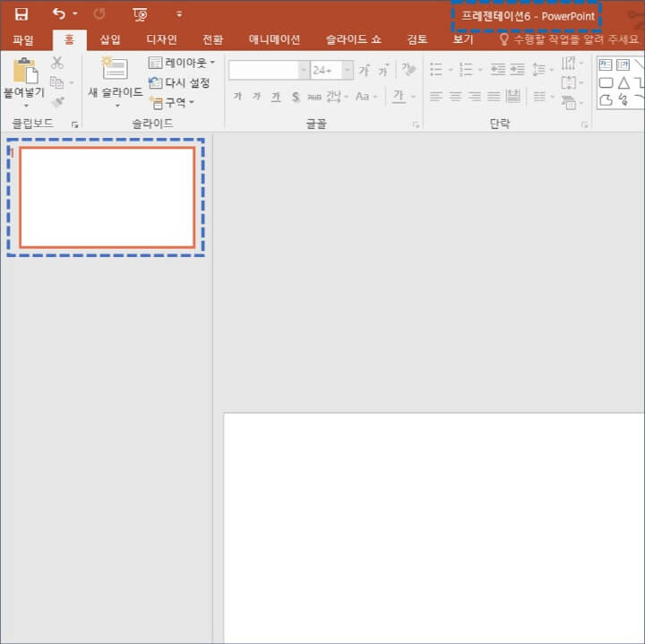
Task: Click the distributed alignment icon
Action: pos(513,97)
